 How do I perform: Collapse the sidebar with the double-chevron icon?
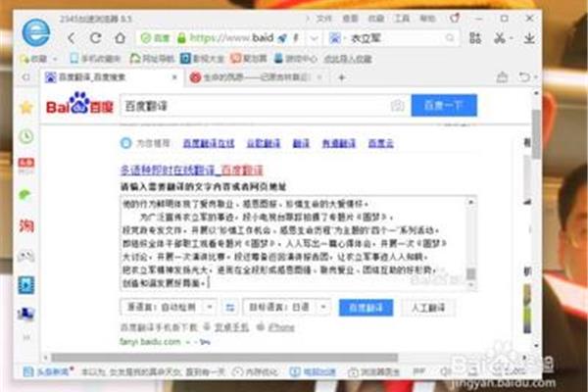[x=26, y=337]
